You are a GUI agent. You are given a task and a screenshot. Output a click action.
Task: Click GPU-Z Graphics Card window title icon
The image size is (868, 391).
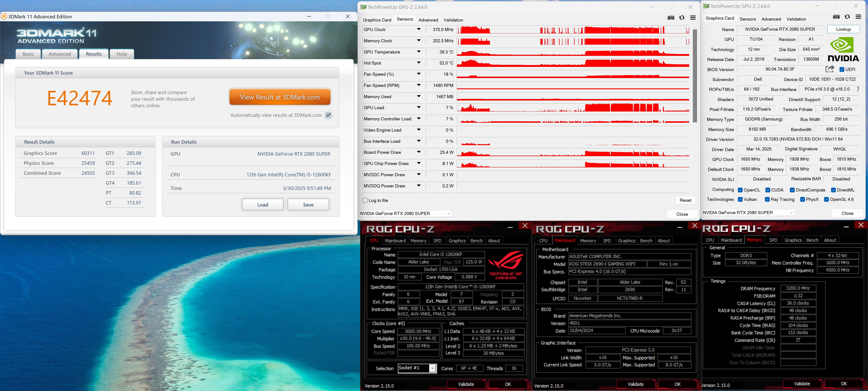tap(706, 6)
